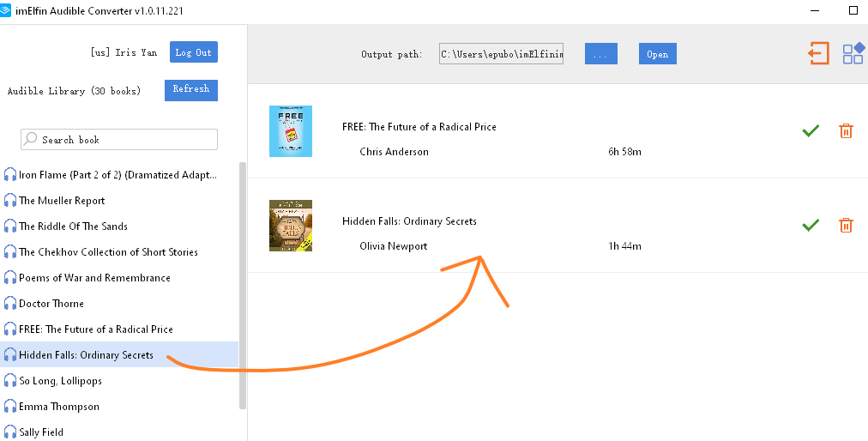The image size is (868, 441).
Task: Click the library list scrollbar
Action: click(242, 286)
